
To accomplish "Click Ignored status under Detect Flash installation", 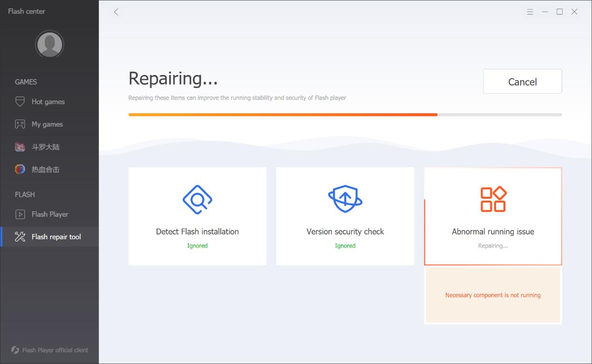I will 197,246.
